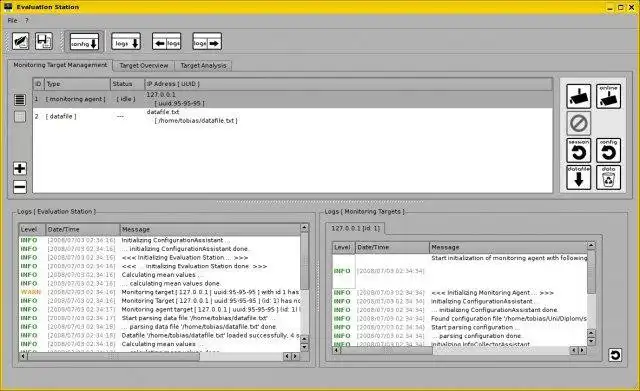Switch to Monitoring Target Management tab
Screen dimensions: 640x391
pyautogui.click(x=60, y=65)
